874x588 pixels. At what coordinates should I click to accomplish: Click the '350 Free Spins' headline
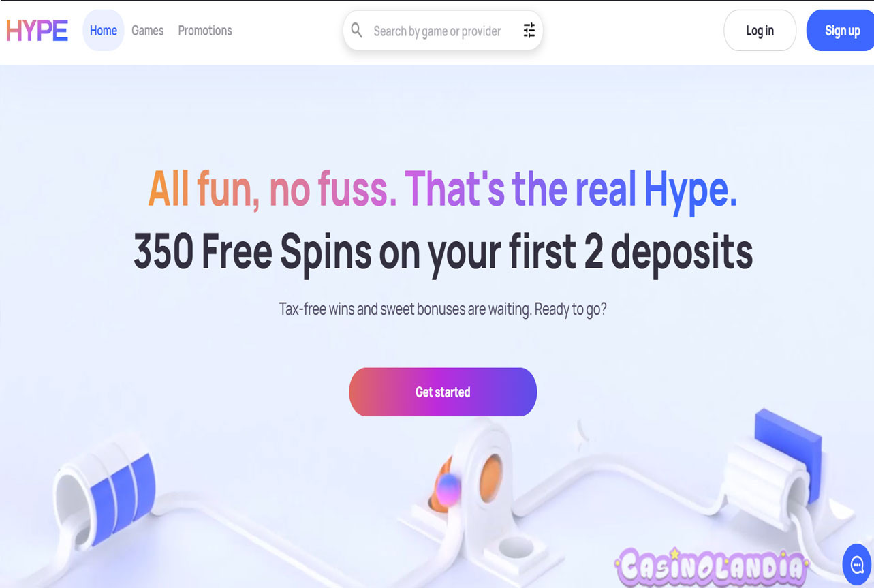point(443,251)
